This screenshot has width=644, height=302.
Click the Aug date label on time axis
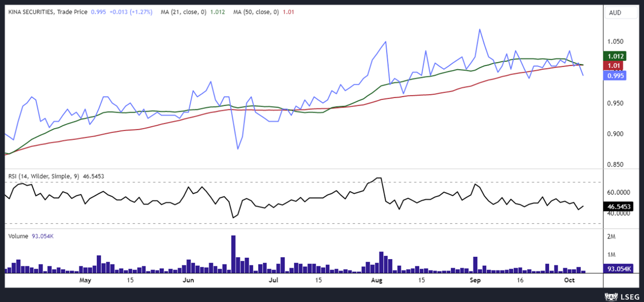click(377, 280)
